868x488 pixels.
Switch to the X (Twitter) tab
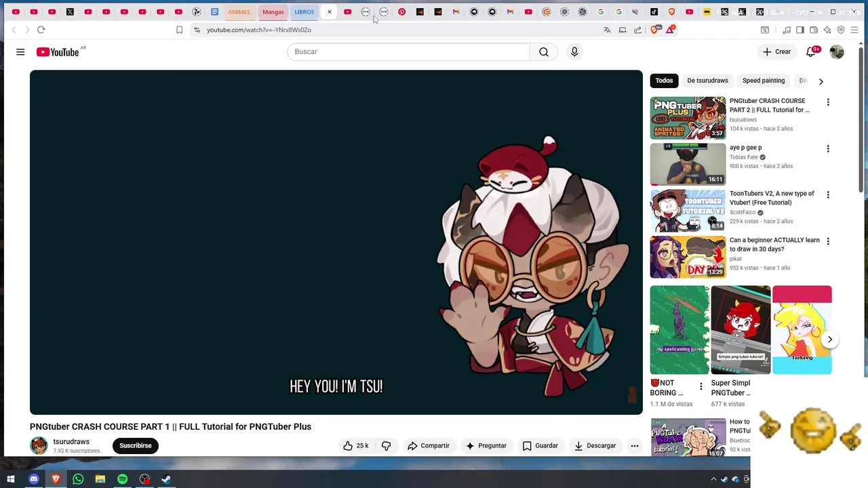(x=70, y=12)
